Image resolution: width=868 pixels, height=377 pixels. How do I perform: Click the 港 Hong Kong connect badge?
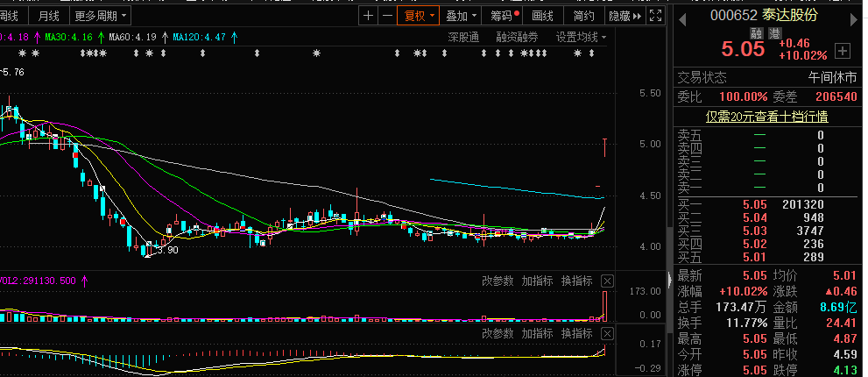(x=775, y=33)
